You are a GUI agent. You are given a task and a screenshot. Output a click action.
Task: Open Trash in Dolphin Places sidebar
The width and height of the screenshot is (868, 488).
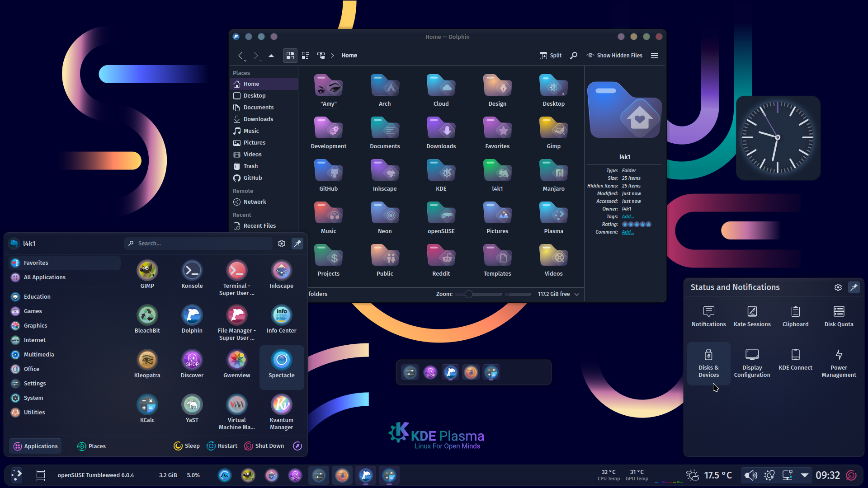coord(264,166)
